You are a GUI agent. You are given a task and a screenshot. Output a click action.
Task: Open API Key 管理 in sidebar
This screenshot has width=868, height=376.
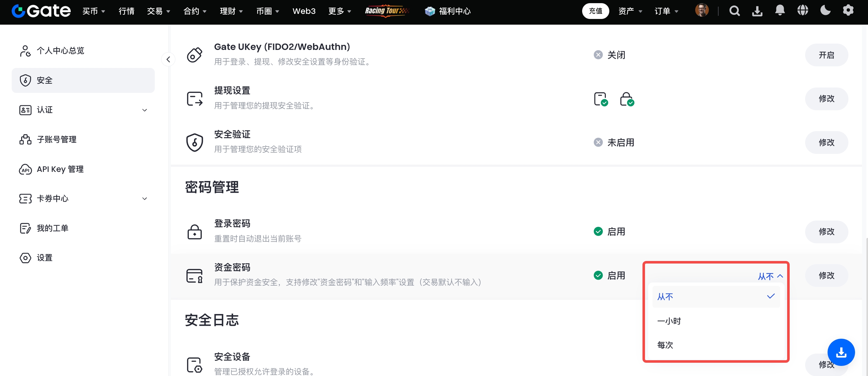point(60,169)
